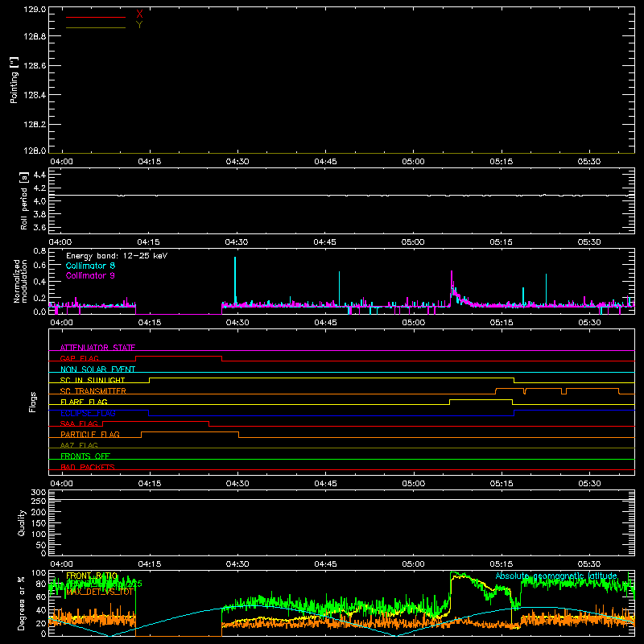Click the raised GAP_FLAG red step

click(x=179, y=356)
